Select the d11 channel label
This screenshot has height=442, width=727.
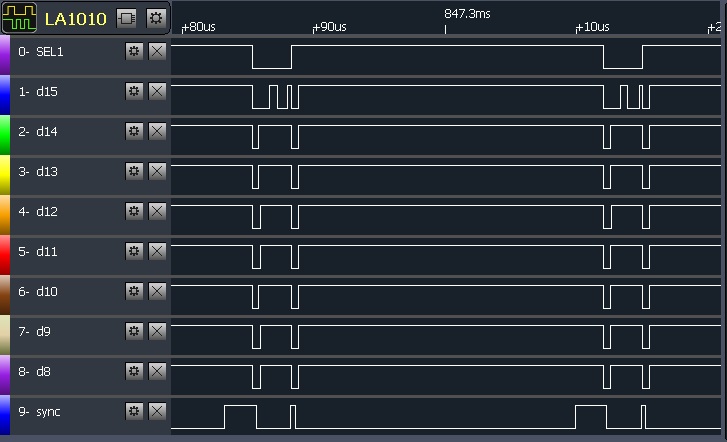46,252
